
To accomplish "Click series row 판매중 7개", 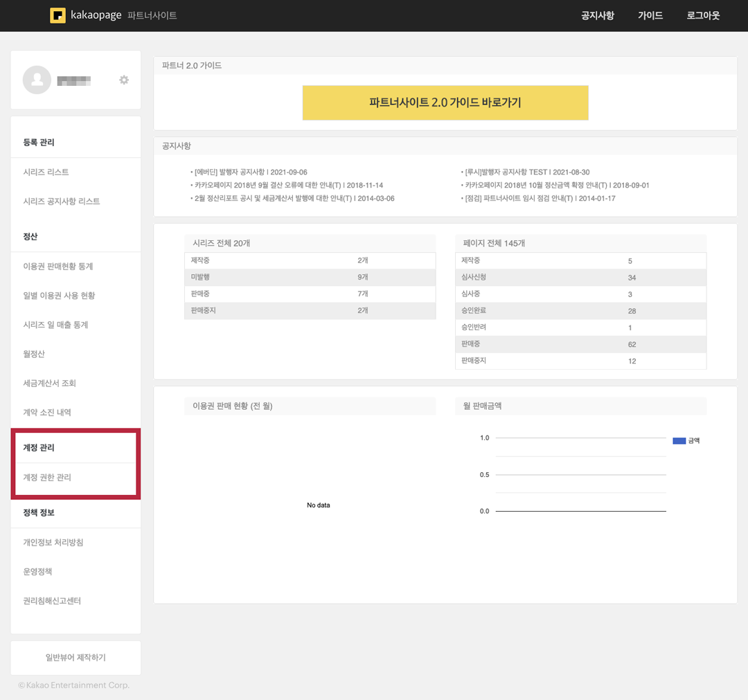I will pyautogui.click(x=310, y=294).
